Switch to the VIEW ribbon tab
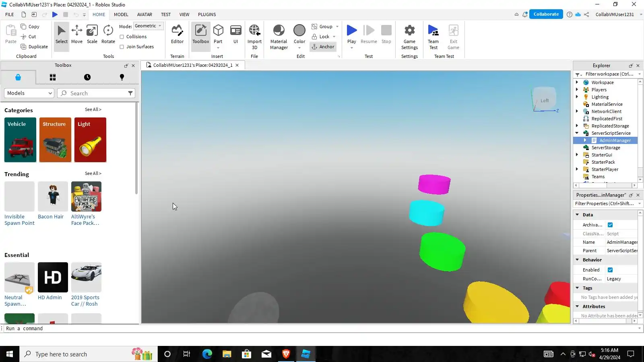Viewport: 644px width, 362px height. (x=184, y=14)
